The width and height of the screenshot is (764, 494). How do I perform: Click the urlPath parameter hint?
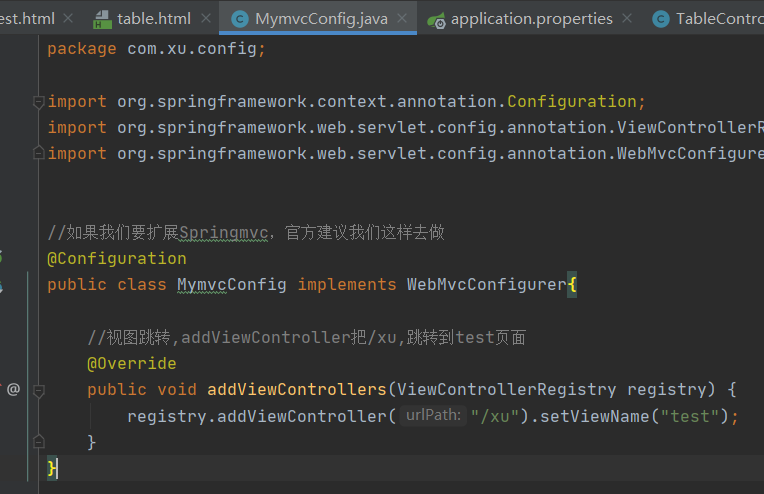click(434, 416)
